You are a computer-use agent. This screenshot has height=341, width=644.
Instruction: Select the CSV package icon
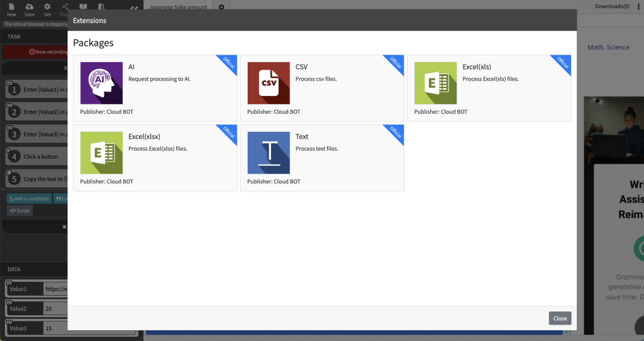(269, 83)
